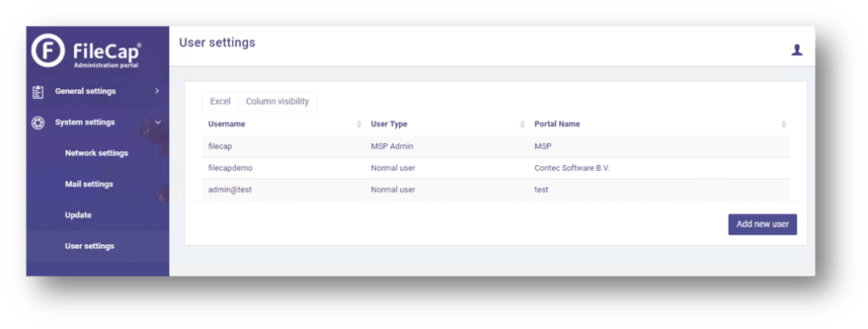Open the user profile icon in header

[797, 50]
